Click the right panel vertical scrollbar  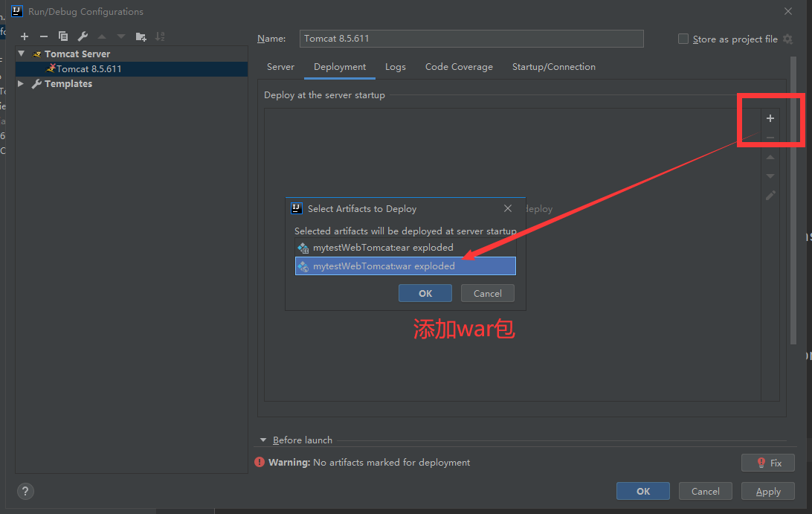[793, 200]
